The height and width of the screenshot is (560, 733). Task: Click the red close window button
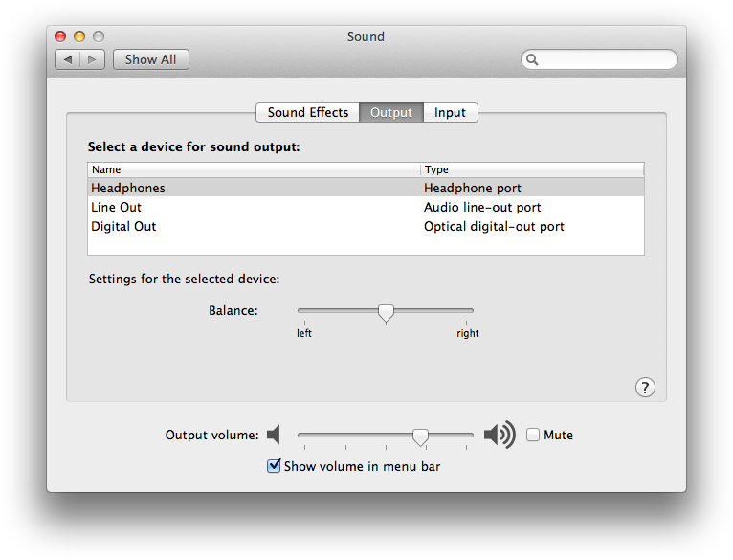(x=61, y=36)
